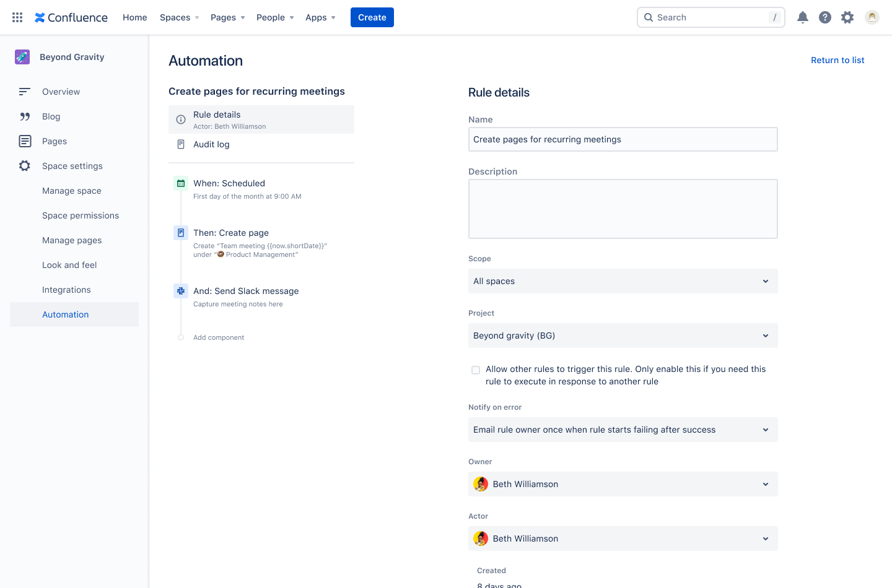This screenshot has height=588, width=892.
Task: Click inside the rule Name field
Action: click(623, 139)
